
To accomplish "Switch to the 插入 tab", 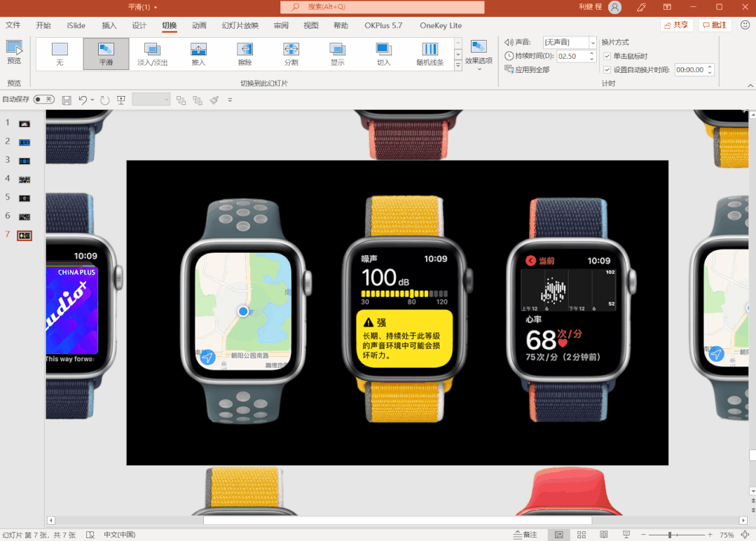I will (109, 25).
